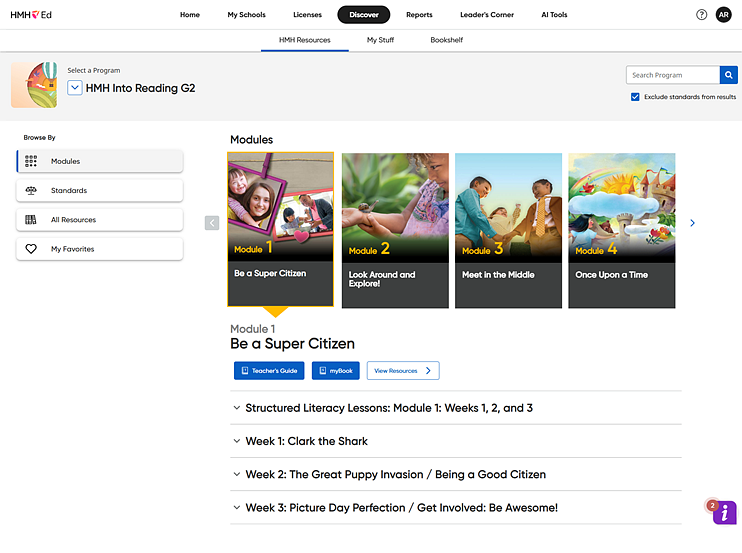Select Module 4 Once Upon a Time card
The image size is (742, 553).
pos(622,230)
